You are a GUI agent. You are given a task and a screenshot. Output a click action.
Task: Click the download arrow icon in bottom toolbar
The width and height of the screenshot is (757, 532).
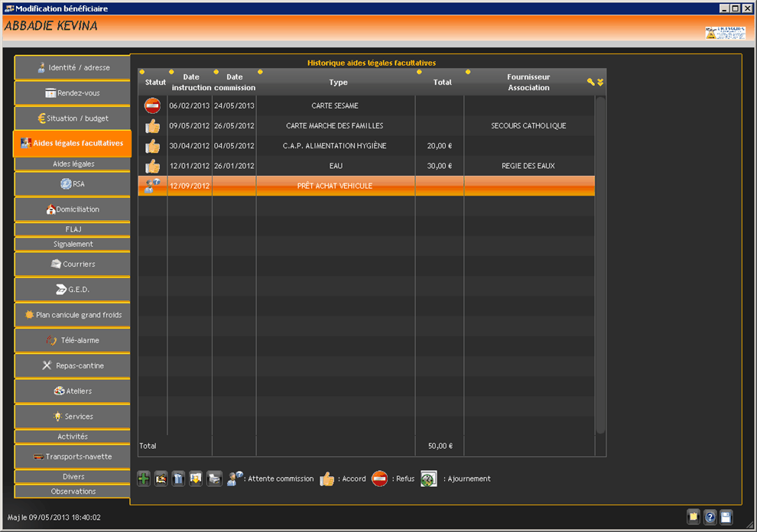(196, 479)
